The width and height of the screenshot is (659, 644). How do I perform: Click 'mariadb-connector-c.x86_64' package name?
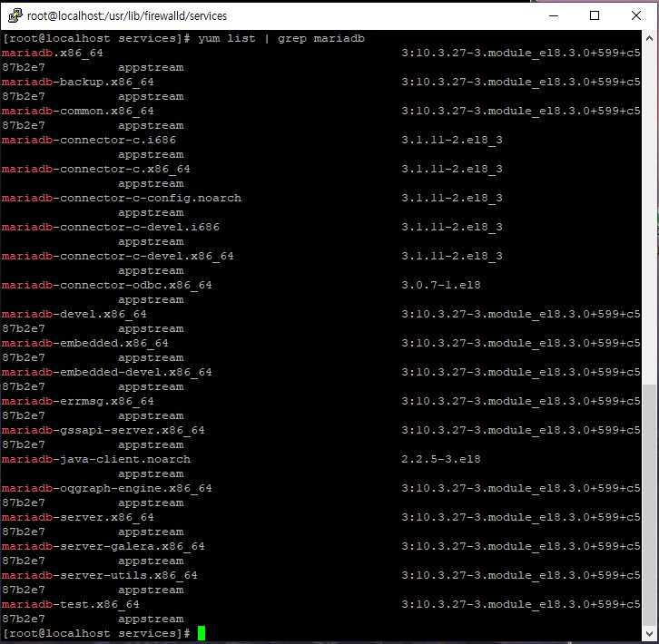tap(96, 169)
